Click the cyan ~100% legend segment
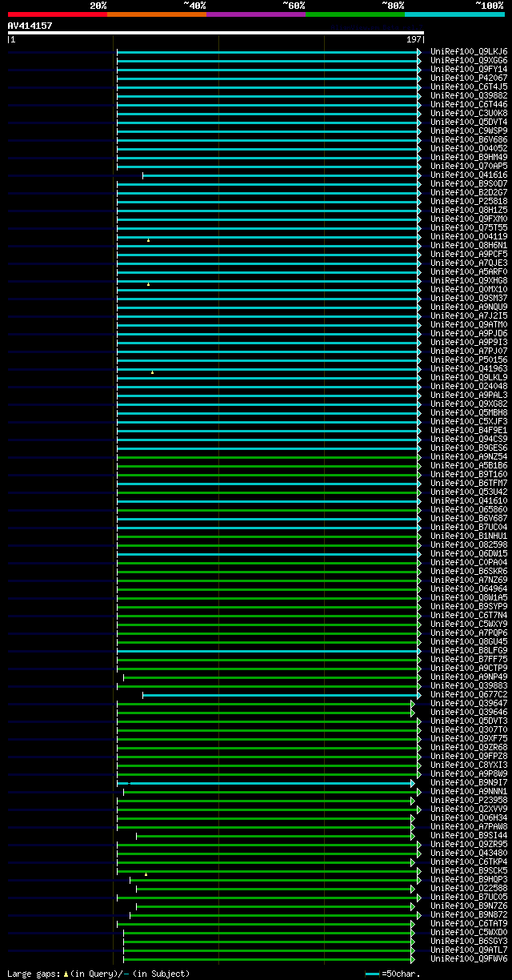Viewport: 512px width, 980px height. pyautogui.click(x=454, y=14)
